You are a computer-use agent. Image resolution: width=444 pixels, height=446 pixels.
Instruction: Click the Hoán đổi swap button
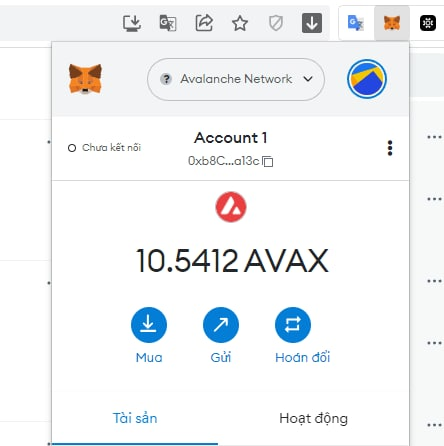302,335
